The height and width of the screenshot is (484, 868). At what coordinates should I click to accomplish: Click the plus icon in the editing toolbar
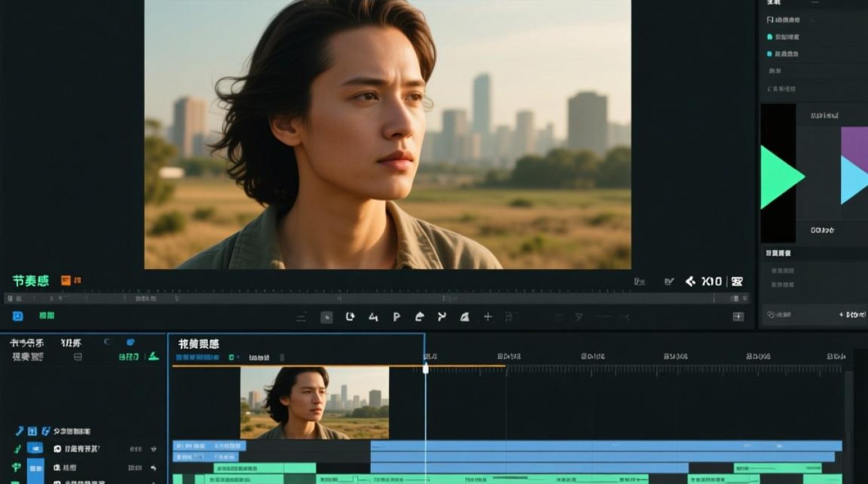click(x=488, y=317)
